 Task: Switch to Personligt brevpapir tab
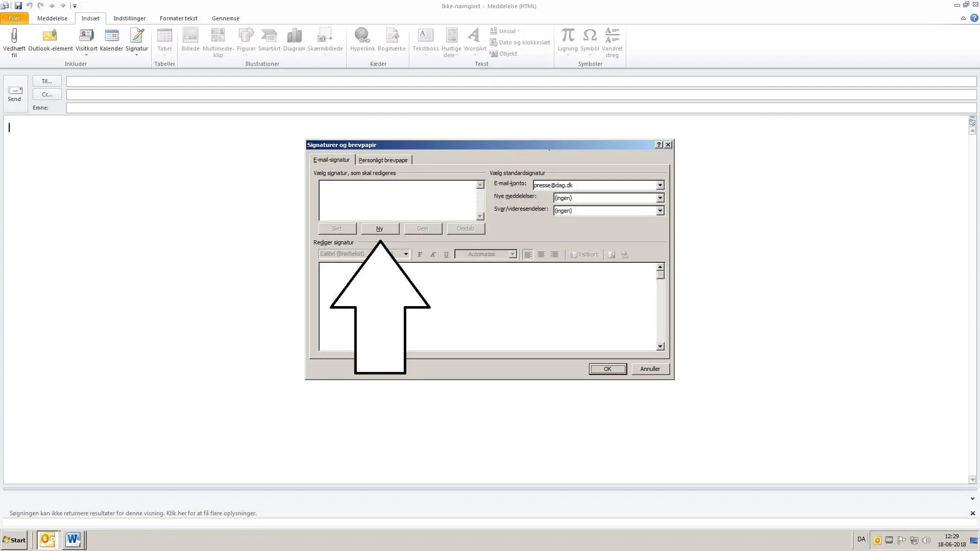pyautogui.click(x=383, y=160)
